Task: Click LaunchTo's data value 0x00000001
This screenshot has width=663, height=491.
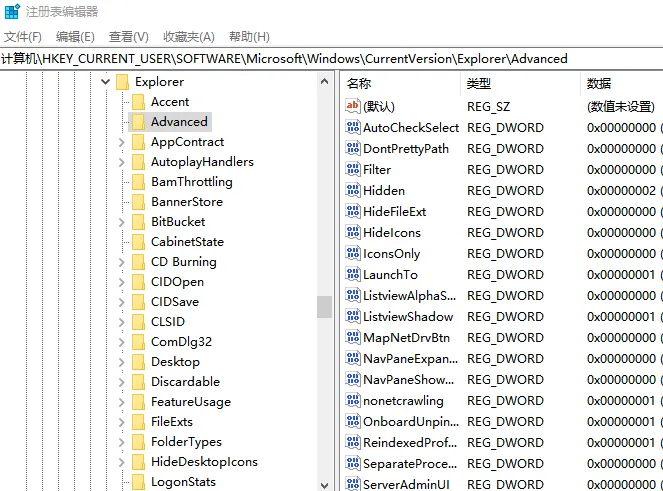Action: click(x=621, y=274)
